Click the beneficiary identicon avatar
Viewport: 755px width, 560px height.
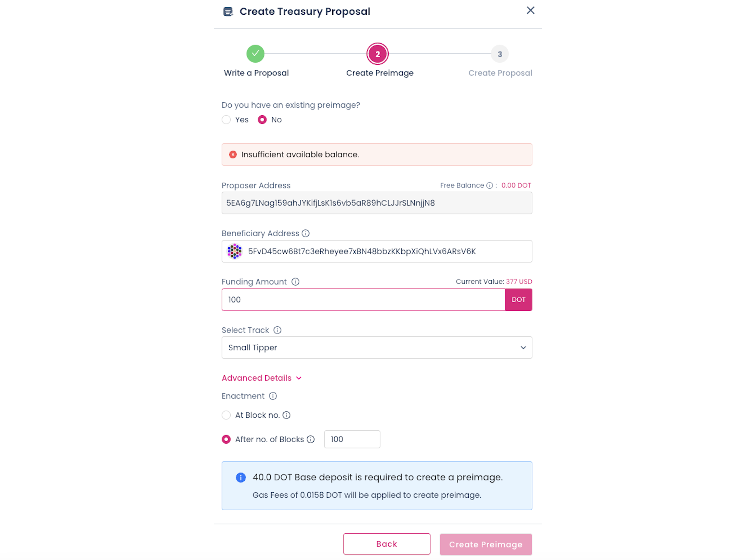tap(235, 251)
